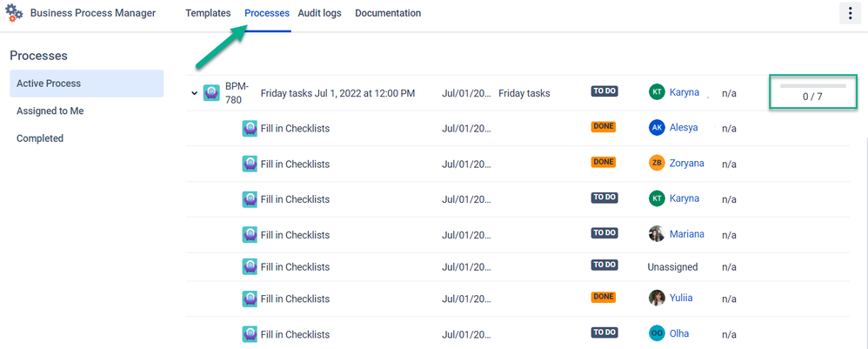Viewport: 868px width, 349px height.
Task: Open assignee Zoryana's profile link
Action: (687, 163)
